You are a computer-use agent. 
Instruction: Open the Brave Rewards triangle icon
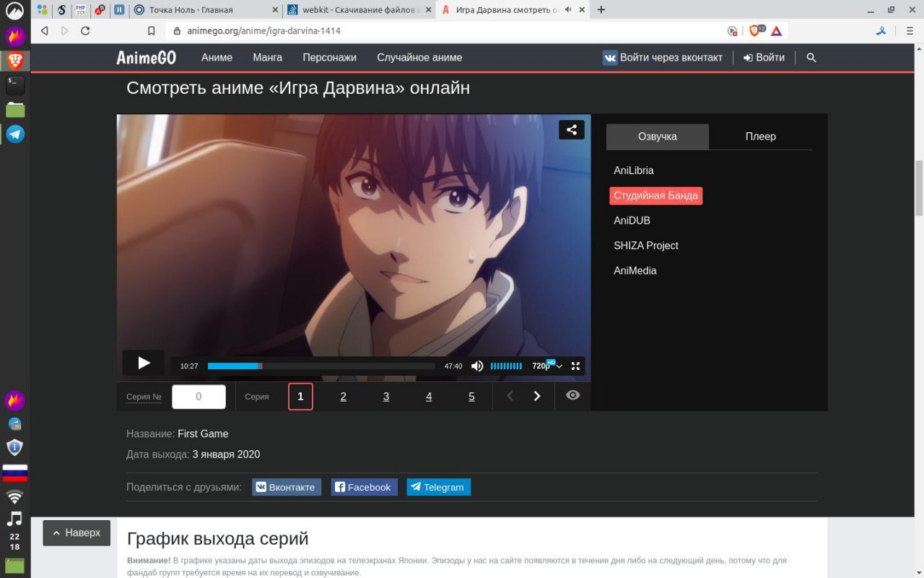click(x=777, y=31)
